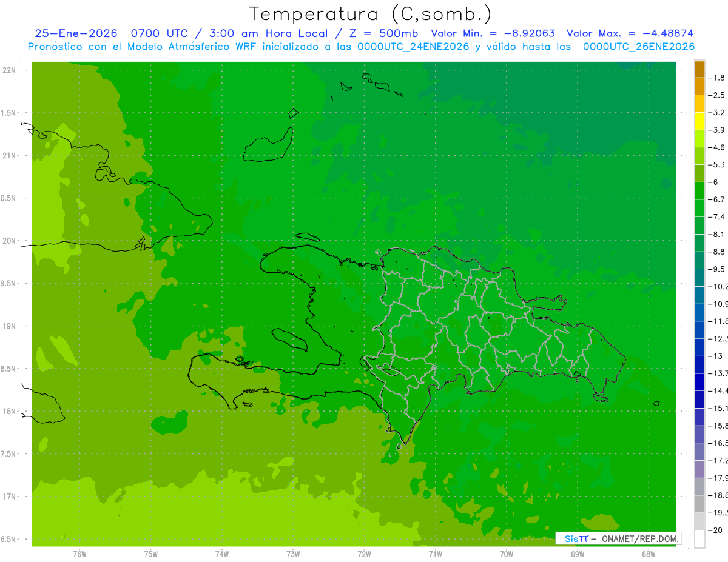Viewport: 728px width, 562px height.
Task: Click the '70W' longitude label
Action: [507, 554]
